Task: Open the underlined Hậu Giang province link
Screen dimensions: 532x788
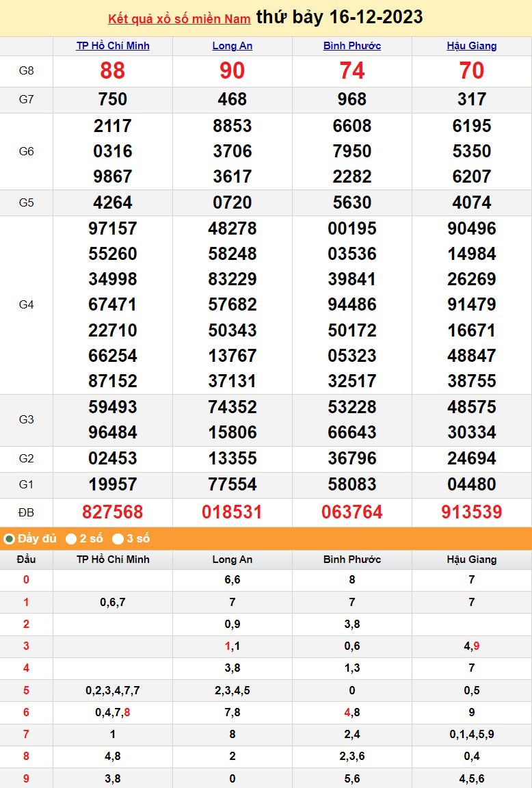Action: tap(472, 46)
